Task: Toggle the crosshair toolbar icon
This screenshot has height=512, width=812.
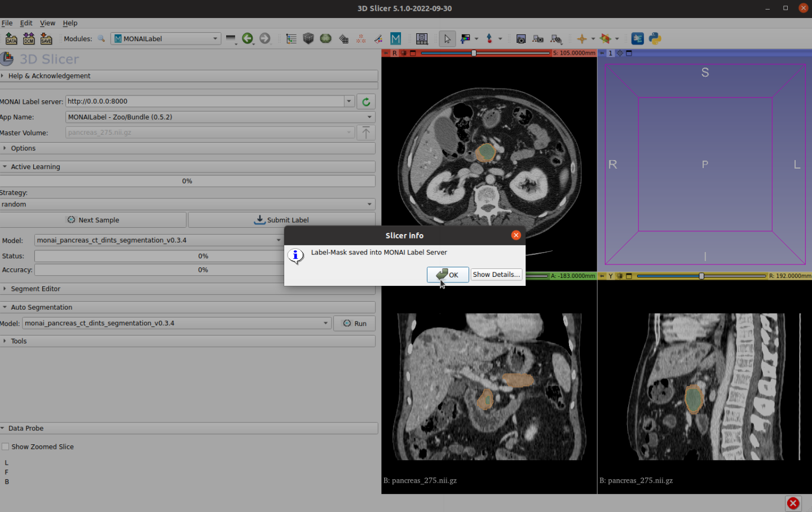Action: point(582,38)
